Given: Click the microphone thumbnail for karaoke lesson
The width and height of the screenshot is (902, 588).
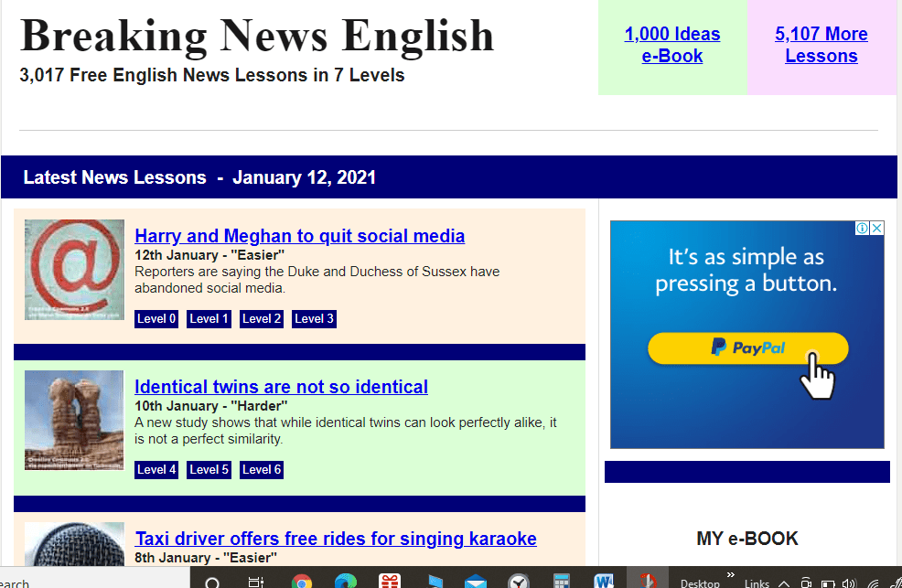Looking at the screenshot, I should pos(74,544).
